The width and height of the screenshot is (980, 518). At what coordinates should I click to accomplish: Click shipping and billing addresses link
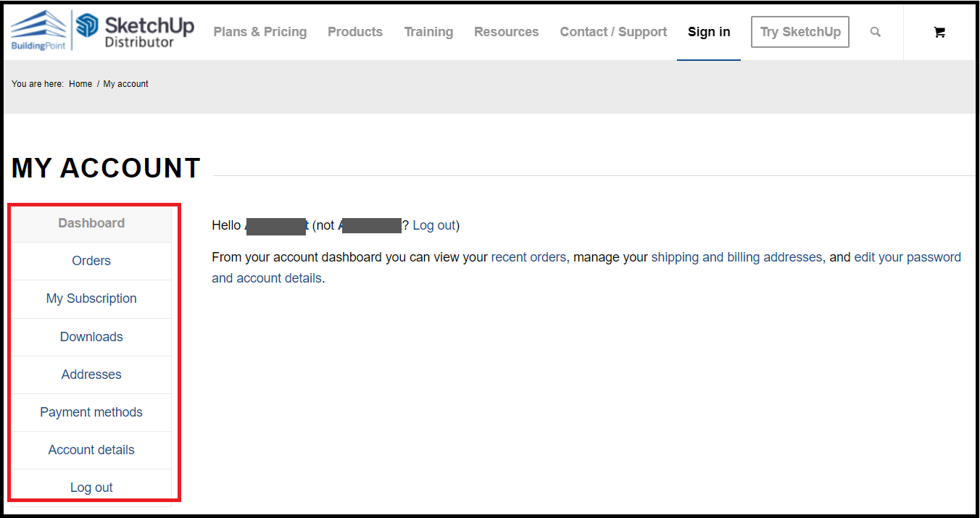click(736, 257)
